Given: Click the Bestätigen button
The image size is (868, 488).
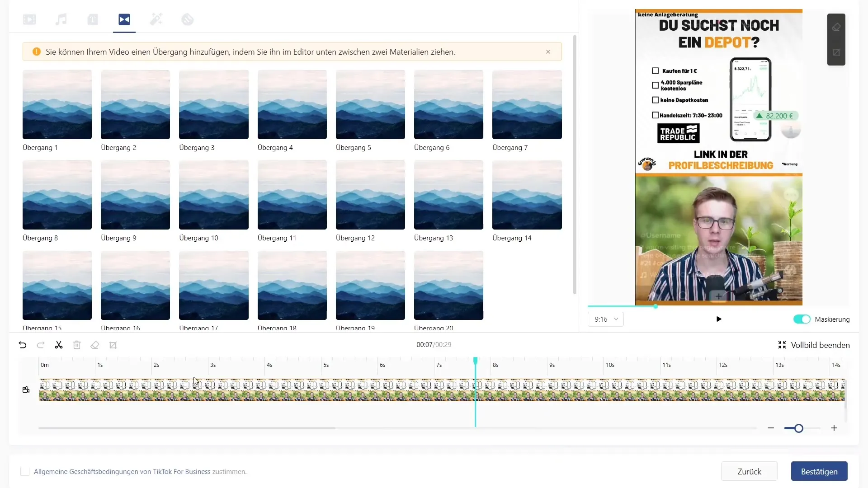Looking at the screenshot, I should coord(819,471).
